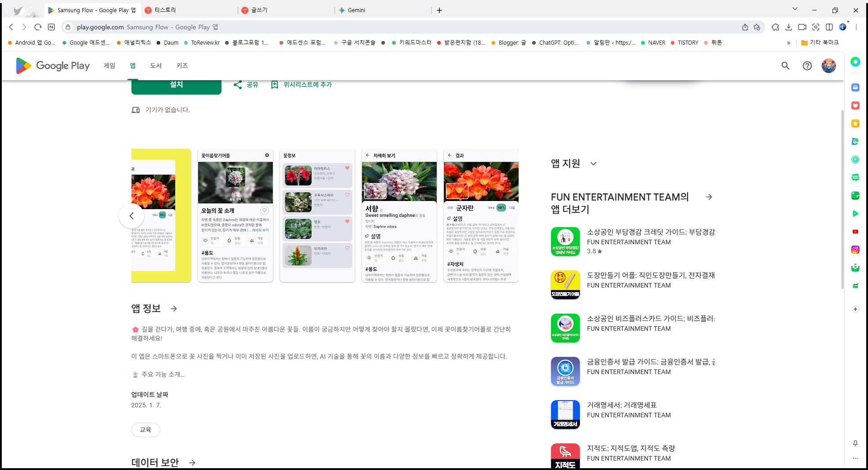Viewport: 868px width, 470px height.
Task: Open the tab search dropdown arrow
Action: click(795, 9)
